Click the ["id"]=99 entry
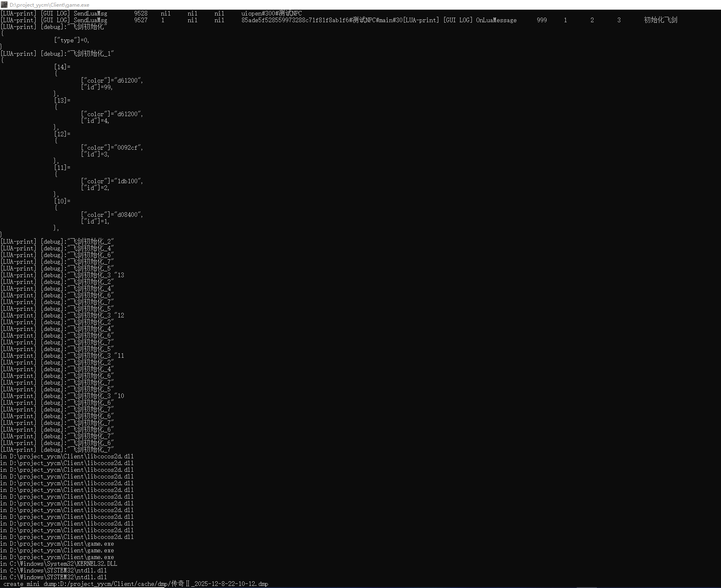 coord(96,87)
